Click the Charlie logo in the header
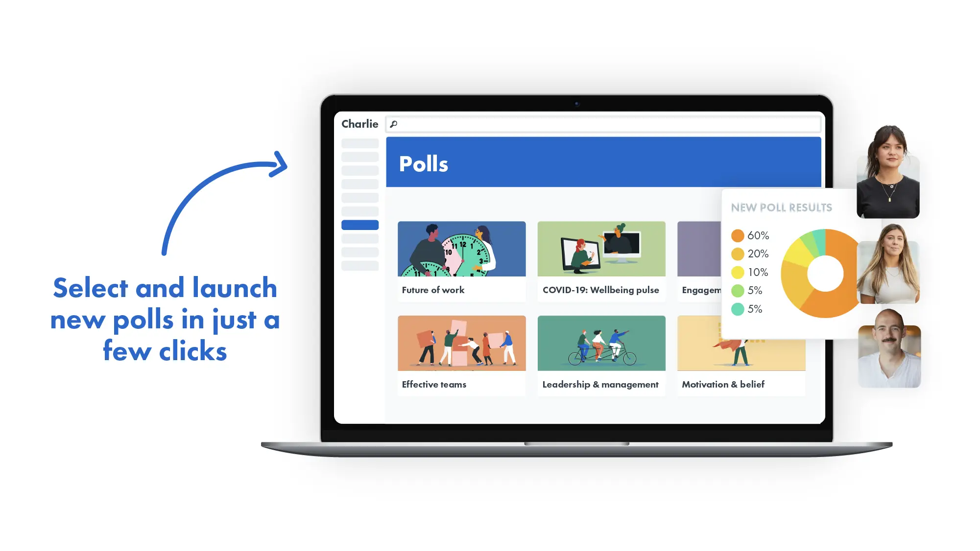 (359, 124)
